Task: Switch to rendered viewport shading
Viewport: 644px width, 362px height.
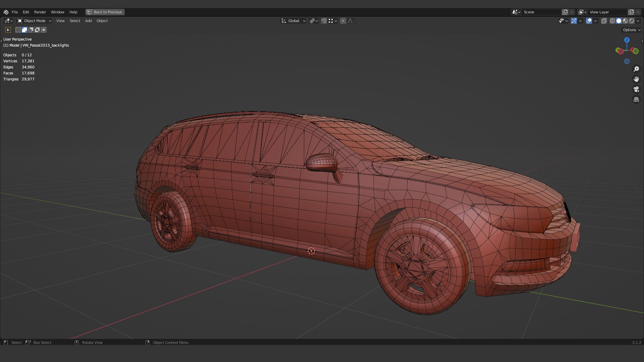Action: click(x=632, y=21)
